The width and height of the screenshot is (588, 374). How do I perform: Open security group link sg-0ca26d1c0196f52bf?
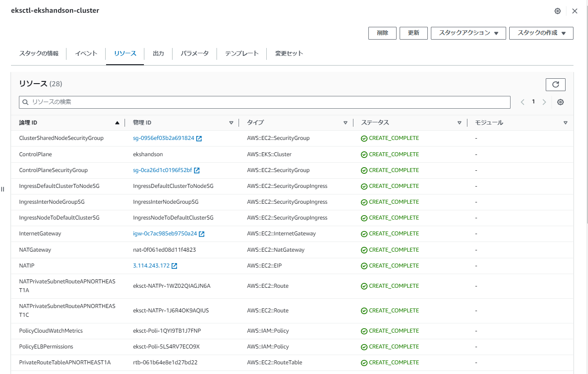(x=162, y=170)
